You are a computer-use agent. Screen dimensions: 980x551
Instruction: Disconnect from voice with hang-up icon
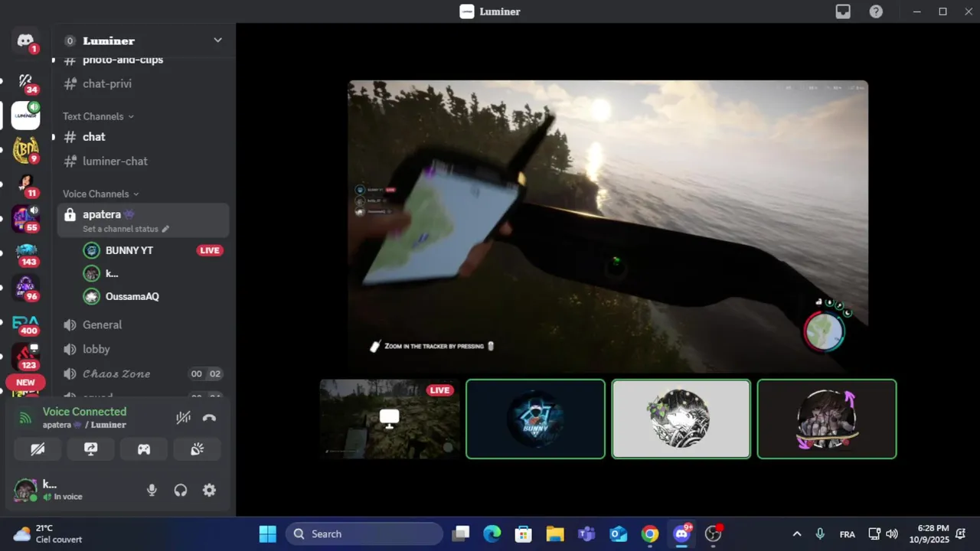209,418
